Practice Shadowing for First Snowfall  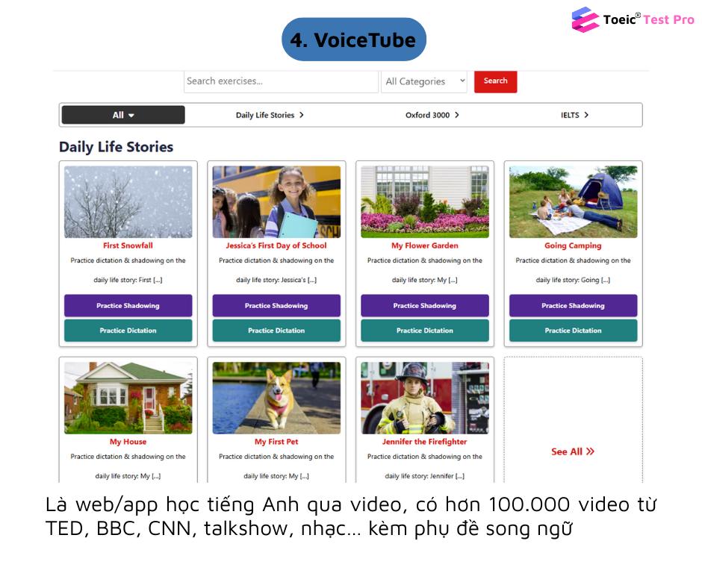128,306
